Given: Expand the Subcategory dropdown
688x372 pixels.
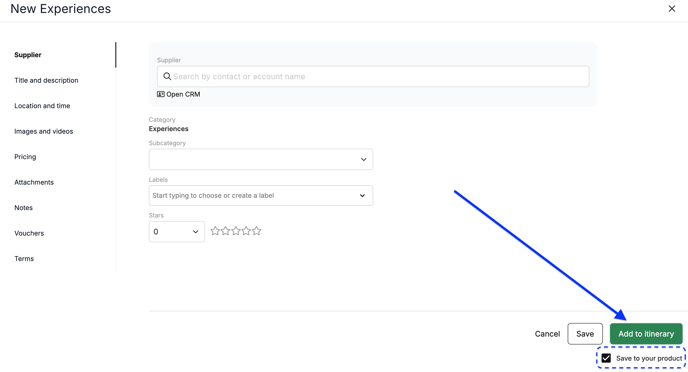Looking at the screenshot, I should click(261, 159).
